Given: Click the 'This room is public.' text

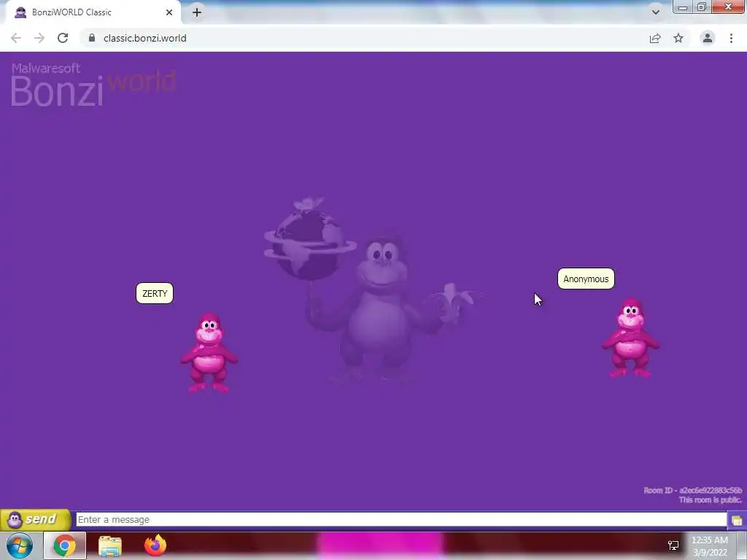Looking at the screenshot, I should coord(710,499).
